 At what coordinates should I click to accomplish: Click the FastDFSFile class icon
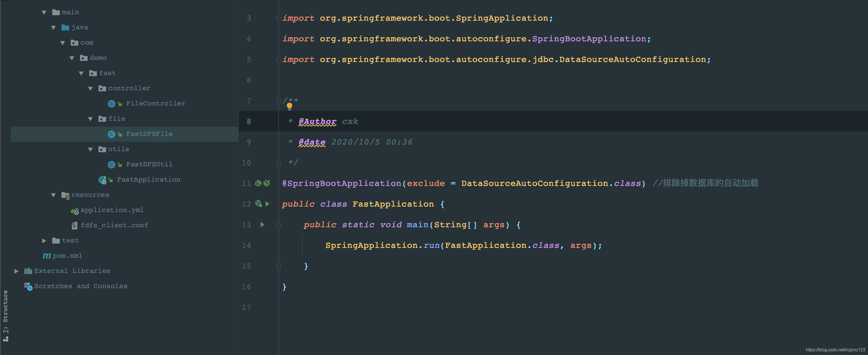tap(112, 134)
